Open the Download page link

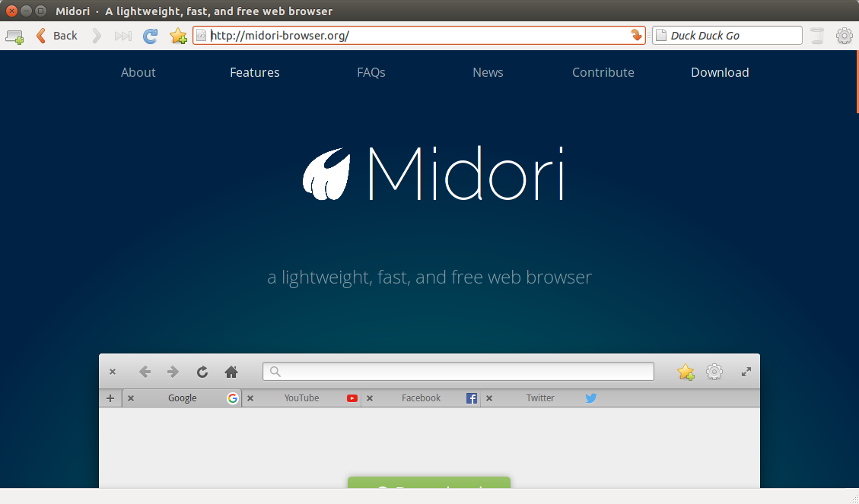720,72
